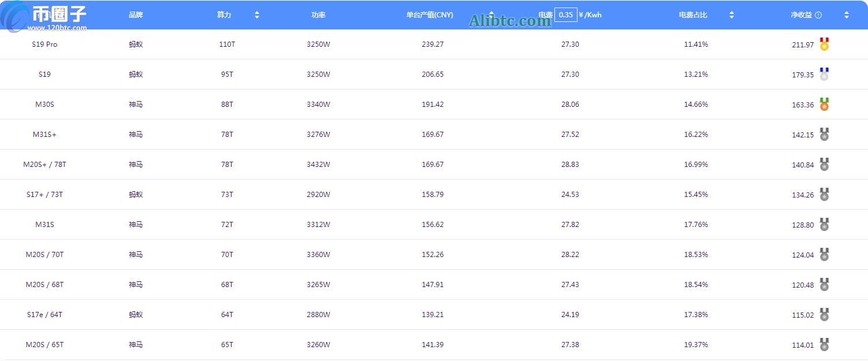This screenshot has height=361, width=868.
Task: Click the 神马 brand in the M31S row
Action: click(x=136, y=225)
